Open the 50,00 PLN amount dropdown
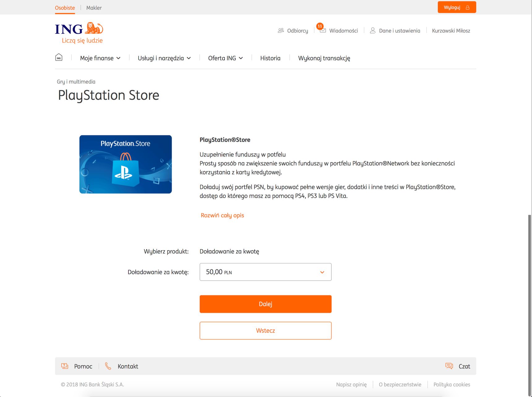 click(265, 272)
